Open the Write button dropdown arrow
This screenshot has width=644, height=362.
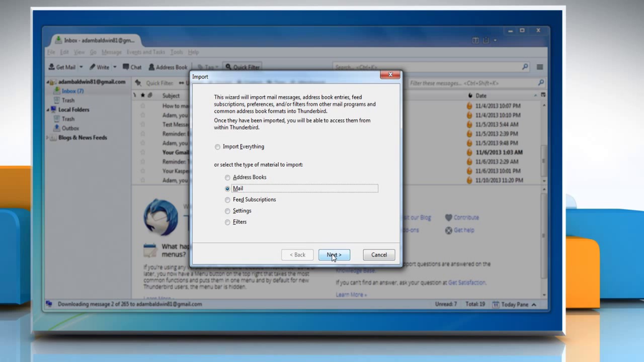coord(115,67)
